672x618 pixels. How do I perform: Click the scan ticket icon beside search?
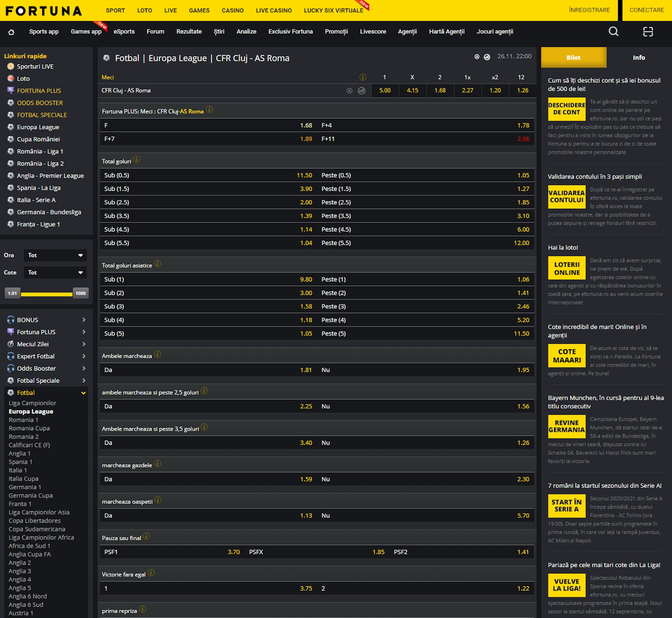pyautogui.click(x=648, y=31)
